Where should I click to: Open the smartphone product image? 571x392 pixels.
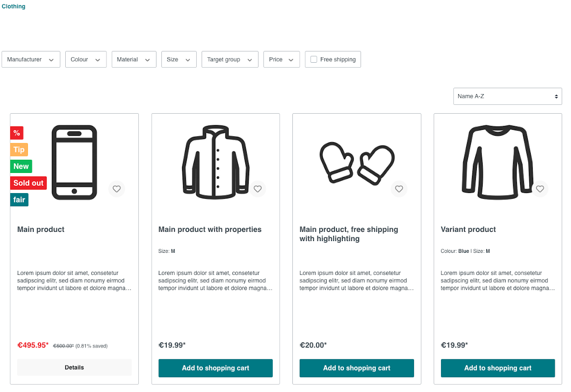coord(74,162)
